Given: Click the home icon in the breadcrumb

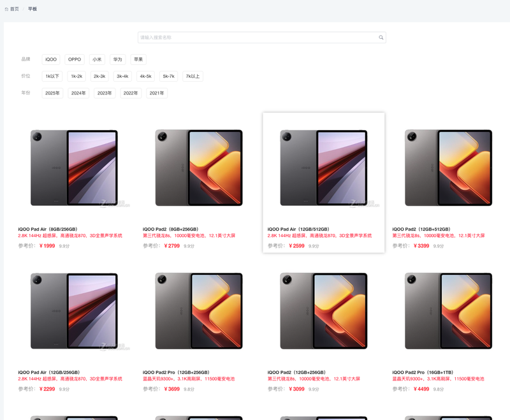Looking at the screenshot, I should (6, 9).
